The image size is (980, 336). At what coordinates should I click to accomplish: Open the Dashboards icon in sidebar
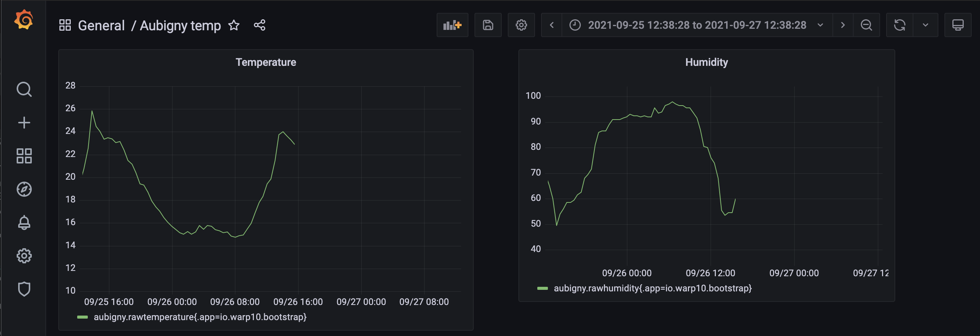pyautogui.click(x=24, y=156)
